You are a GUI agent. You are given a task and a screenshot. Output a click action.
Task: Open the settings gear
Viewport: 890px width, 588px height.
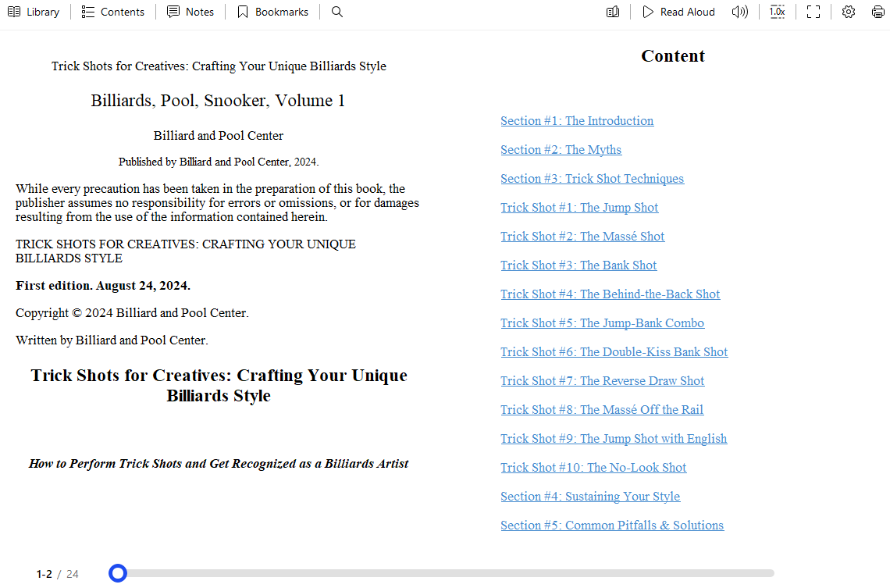point(849,12)
